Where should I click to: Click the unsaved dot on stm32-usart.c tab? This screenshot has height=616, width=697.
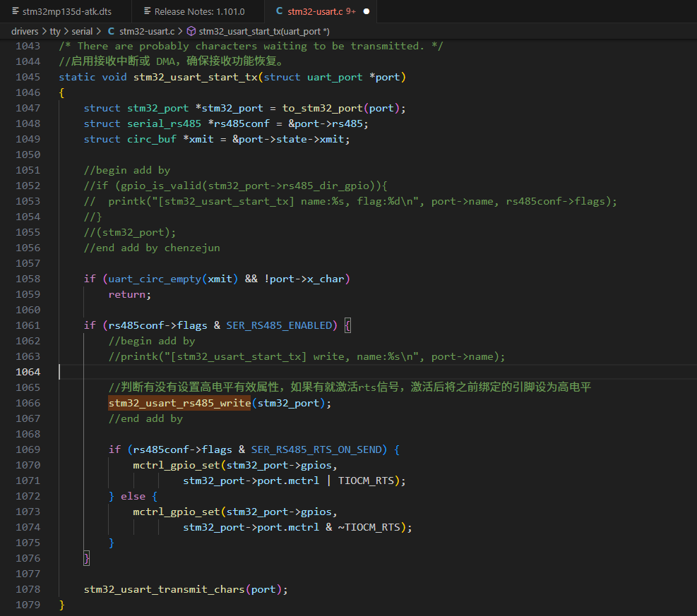click(x=367, y=11)
